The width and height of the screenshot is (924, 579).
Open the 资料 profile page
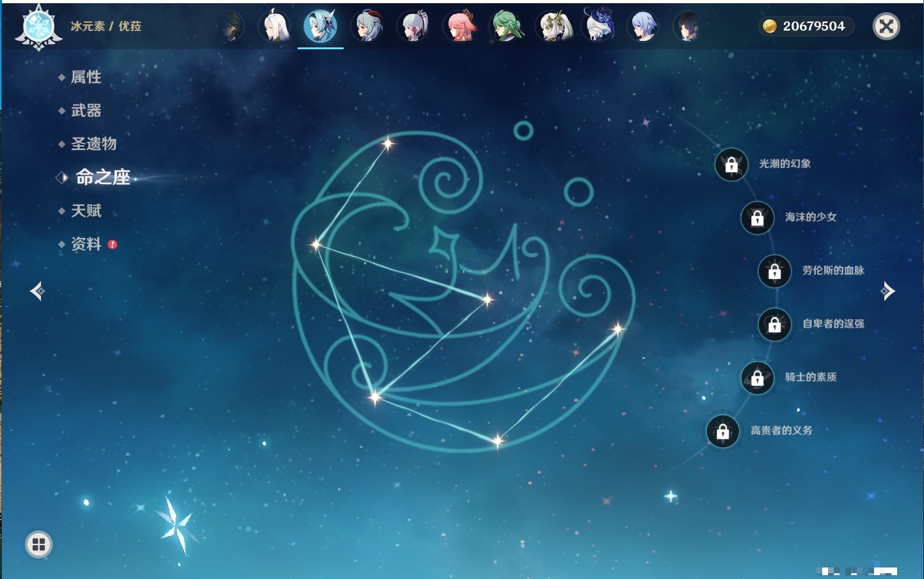[86, 244]
